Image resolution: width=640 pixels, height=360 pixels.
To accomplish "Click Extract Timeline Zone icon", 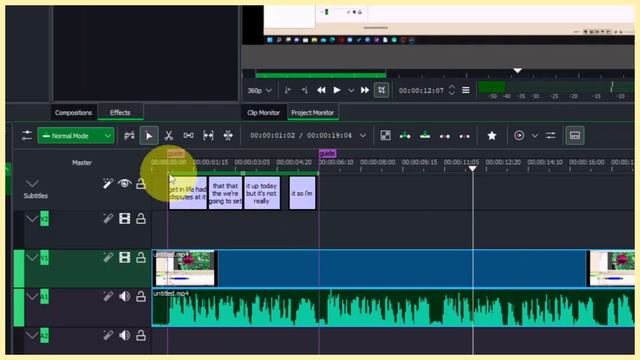I will (x=444, y=136).
